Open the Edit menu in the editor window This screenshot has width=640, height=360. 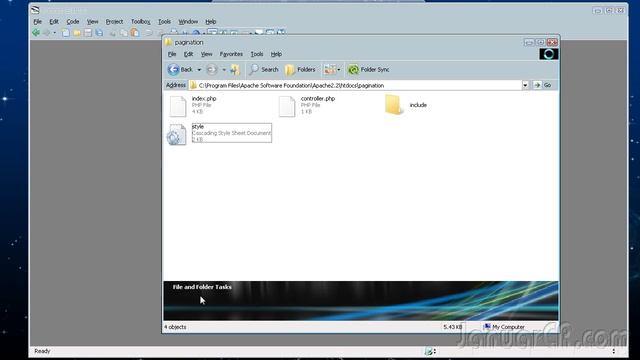54,22
